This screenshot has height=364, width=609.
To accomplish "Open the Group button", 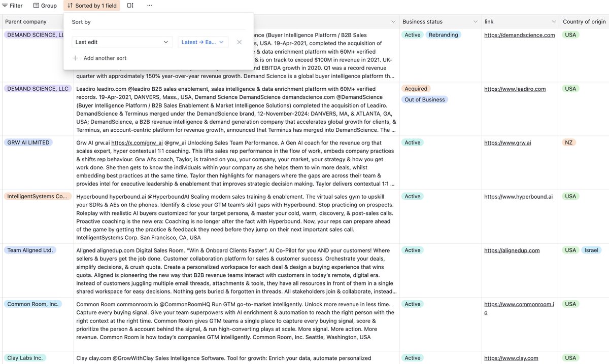I will coord(45,6).
